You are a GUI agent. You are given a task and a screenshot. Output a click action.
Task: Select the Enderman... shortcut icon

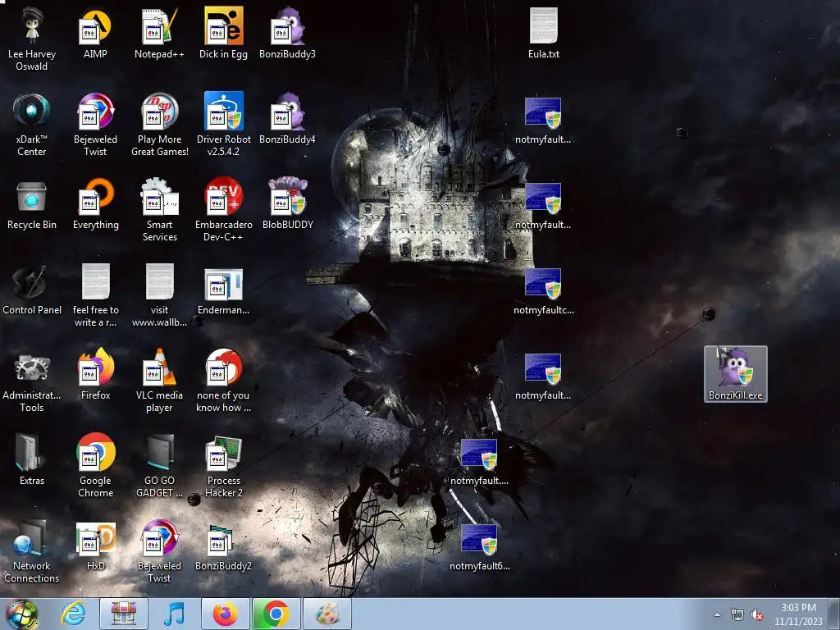223,290
